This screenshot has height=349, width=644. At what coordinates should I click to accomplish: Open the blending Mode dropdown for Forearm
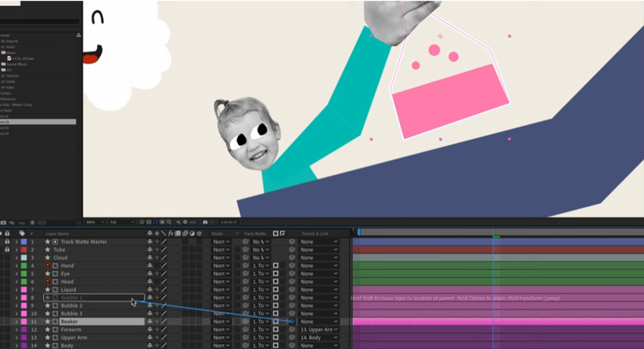pos(221,330)
